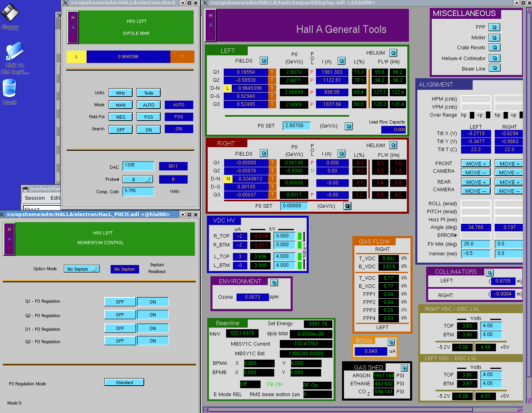Click LEFT front camera MOVE + button
The width and height of the screenshot is (532, 413).
[x=476, y=164]
